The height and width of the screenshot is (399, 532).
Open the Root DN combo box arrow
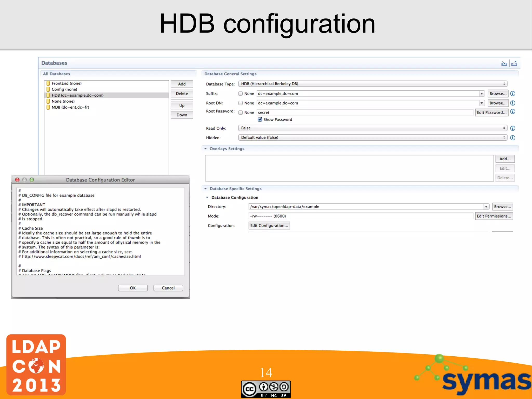[482, 103]
